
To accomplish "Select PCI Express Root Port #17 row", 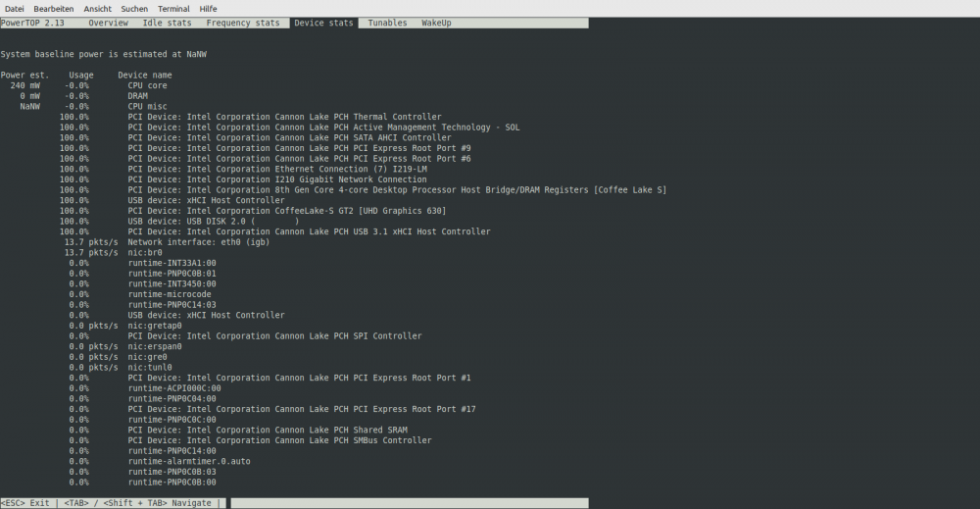I will [272, 409].
